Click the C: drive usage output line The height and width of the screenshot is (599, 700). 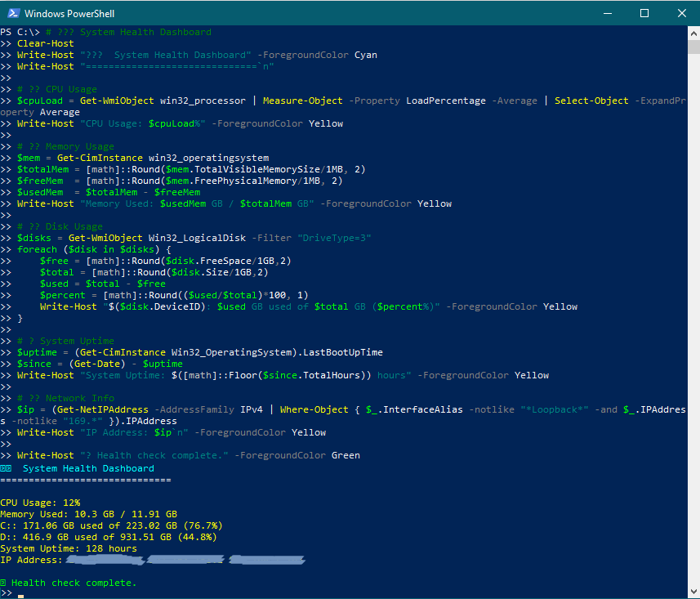pyautogui.click(x=110, y=526)
